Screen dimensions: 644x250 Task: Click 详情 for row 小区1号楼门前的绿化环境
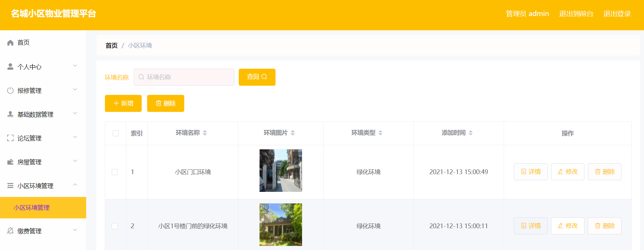[x=531, y=226]
